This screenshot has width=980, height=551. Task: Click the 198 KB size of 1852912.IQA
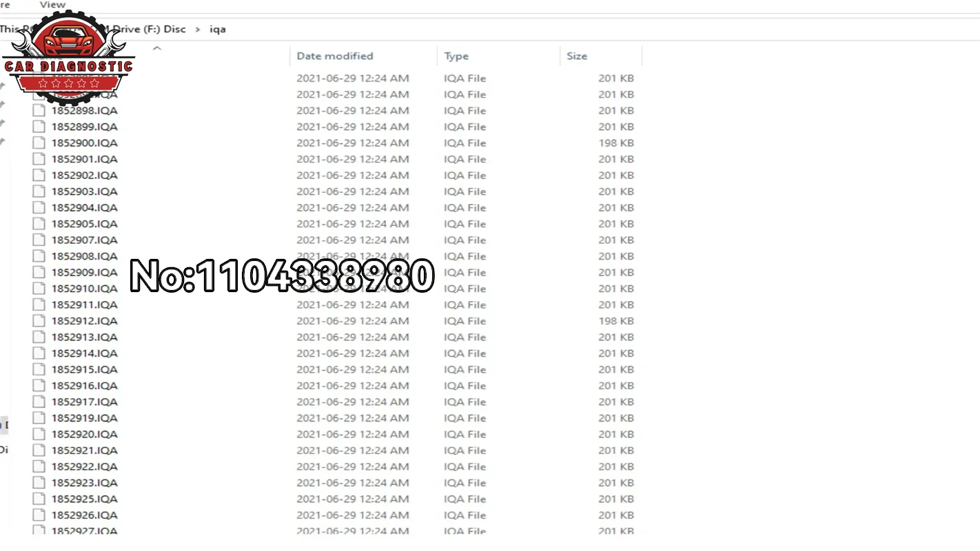coord(616,321)
